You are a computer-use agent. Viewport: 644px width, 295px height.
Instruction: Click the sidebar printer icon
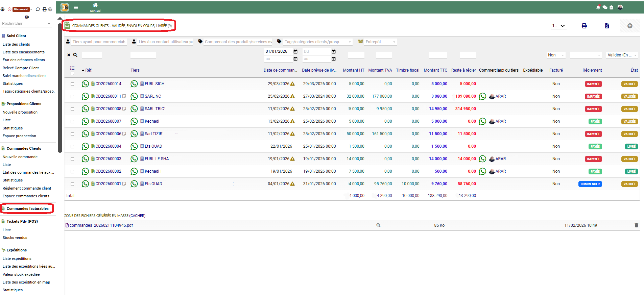point(44,9)
